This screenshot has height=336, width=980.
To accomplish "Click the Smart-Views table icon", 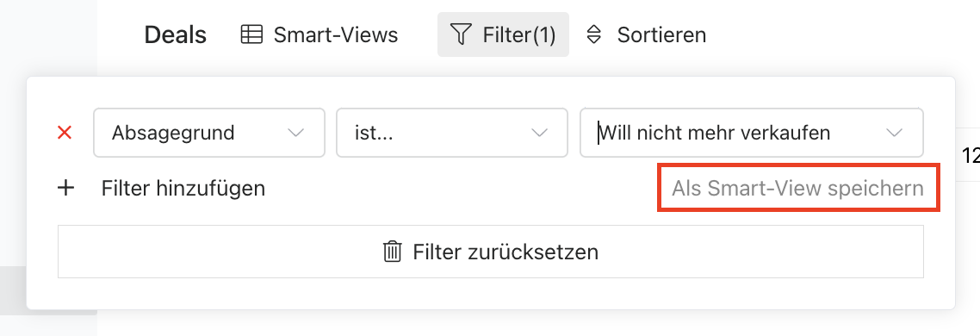I will click(x=251, y=34).
